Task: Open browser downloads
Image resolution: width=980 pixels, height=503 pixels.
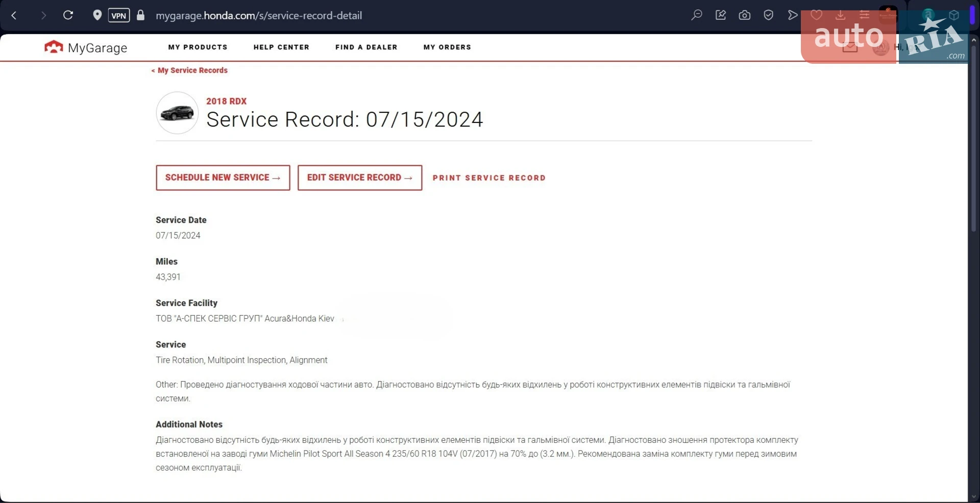Action: click(841, 15)
